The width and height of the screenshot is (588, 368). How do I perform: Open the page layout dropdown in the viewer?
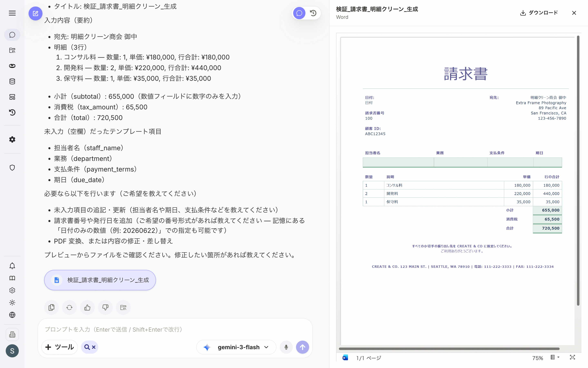[555, 358]
